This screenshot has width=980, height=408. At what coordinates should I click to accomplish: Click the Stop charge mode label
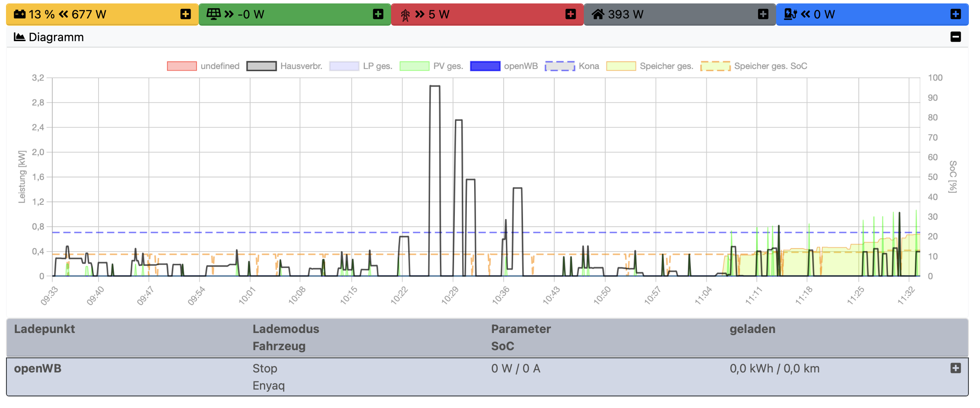265,369
